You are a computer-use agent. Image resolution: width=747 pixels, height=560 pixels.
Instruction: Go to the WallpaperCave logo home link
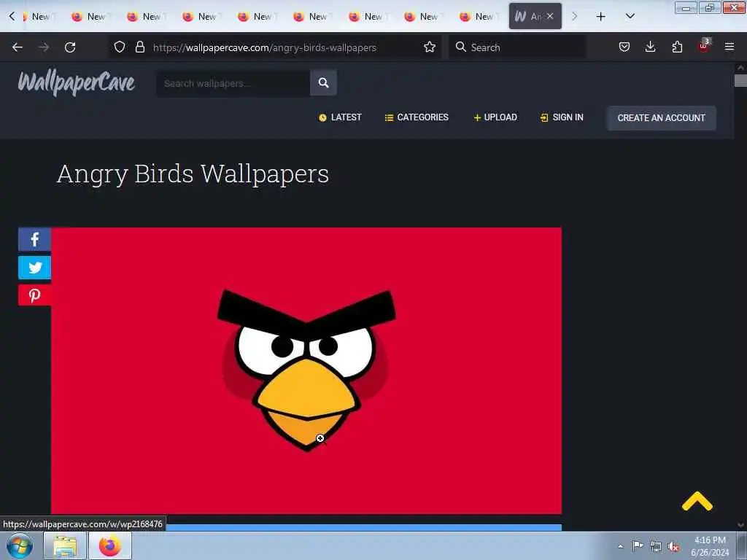click(x=76, y=82)
